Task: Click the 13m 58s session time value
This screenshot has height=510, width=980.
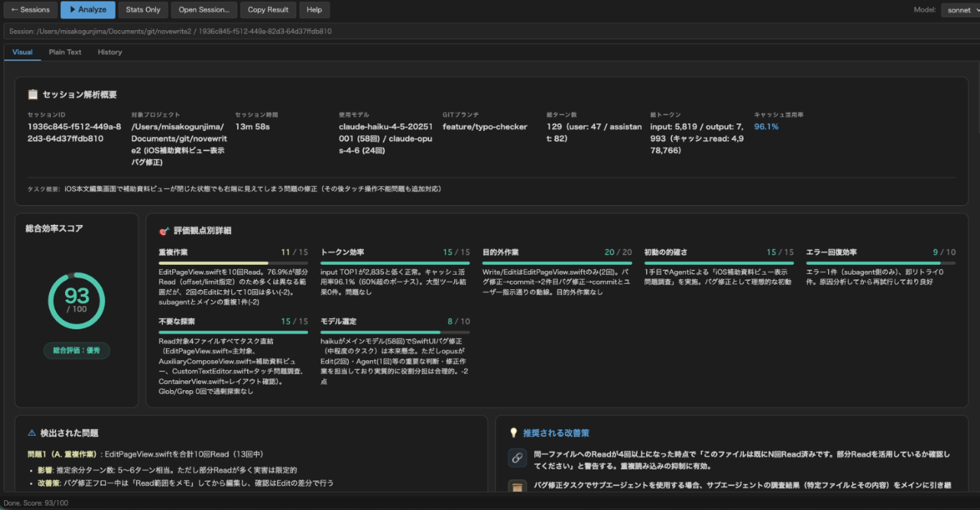Action: 253,127
